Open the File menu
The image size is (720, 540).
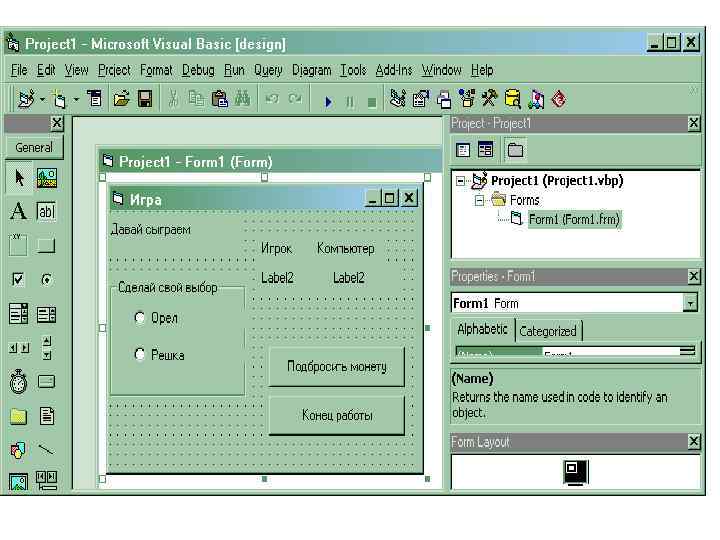pyautogui.click(x=19, y=70)
